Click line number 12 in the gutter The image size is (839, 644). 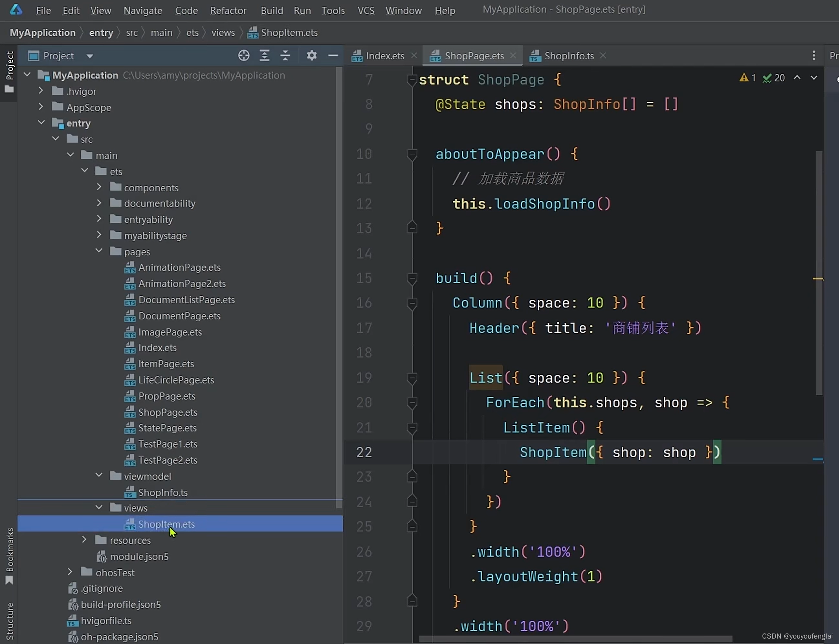[364, 204]
